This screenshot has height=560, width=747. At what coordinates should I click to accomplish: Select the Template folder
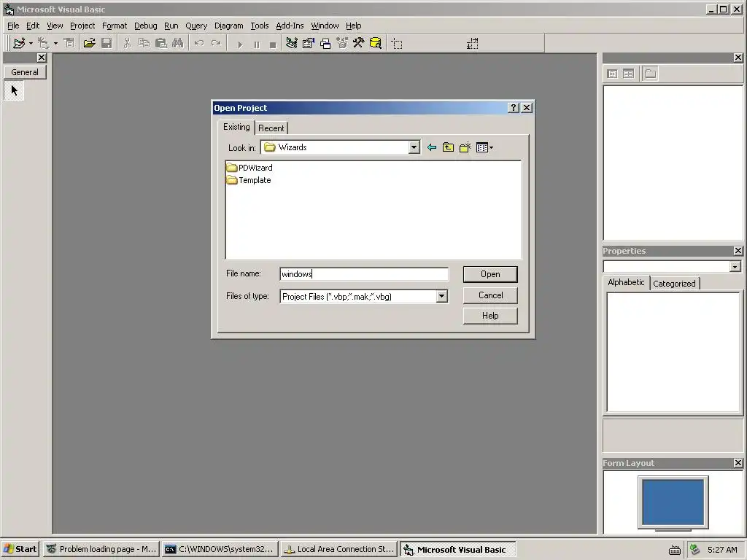click(x=249, y=180)
